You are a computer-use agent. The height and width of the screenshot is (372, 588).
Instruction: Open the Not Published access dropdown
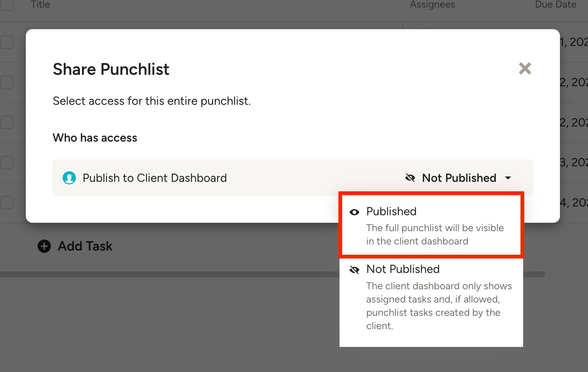tap(459, 178)
